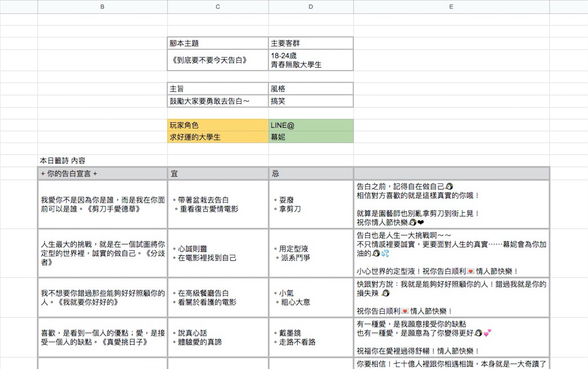Select the column E header

(x=451, y=7)
